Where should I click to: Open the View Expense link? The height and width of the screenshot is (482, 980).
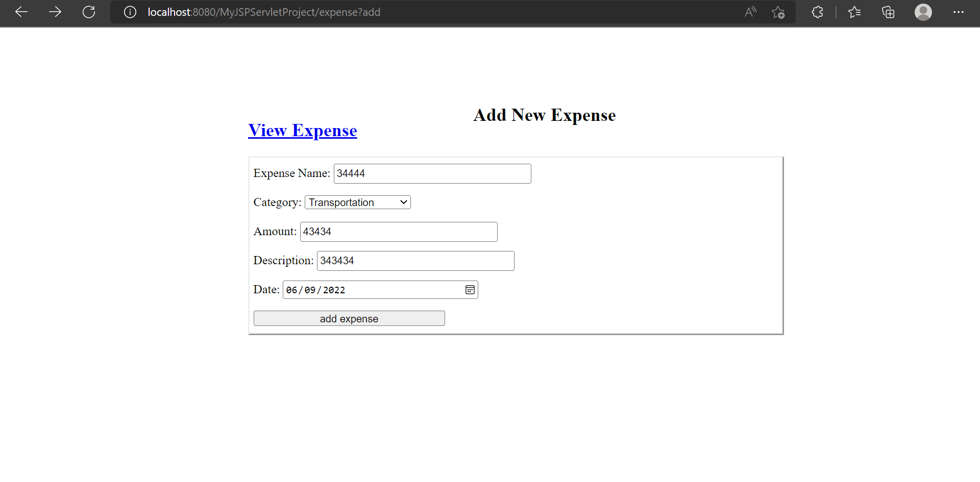pos(302,131)
